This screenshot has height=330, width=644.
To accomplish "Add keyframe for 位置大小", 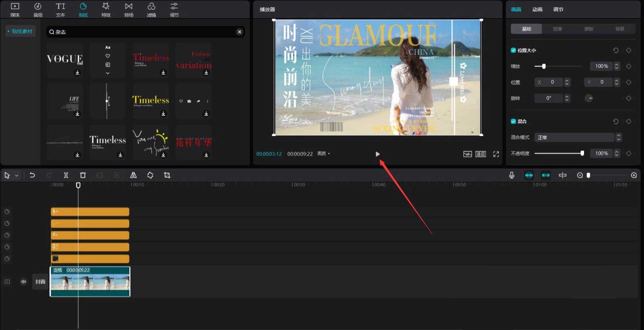I will click(629, 50).
